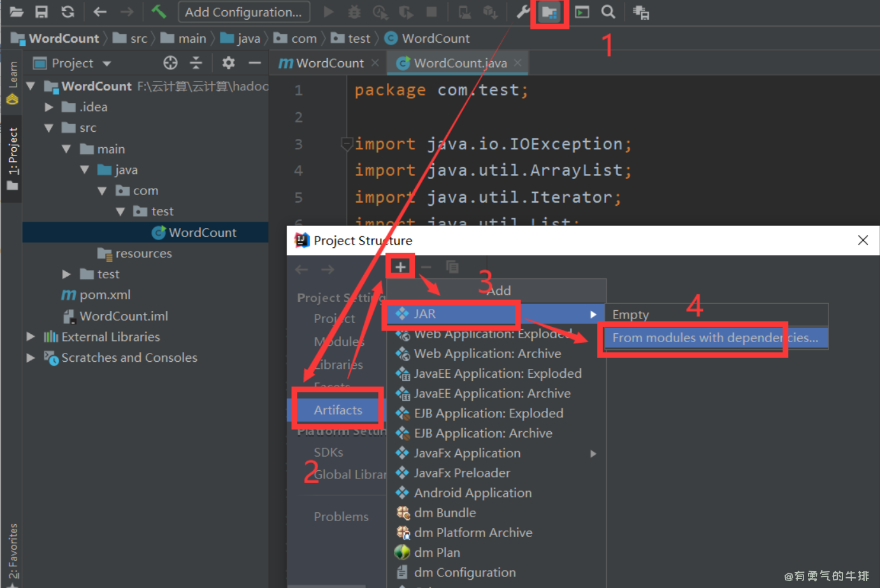Collapse the main folder arrow
Image resolution: width=880 pixels, height=588 pixels.
(x=66, y=149)
